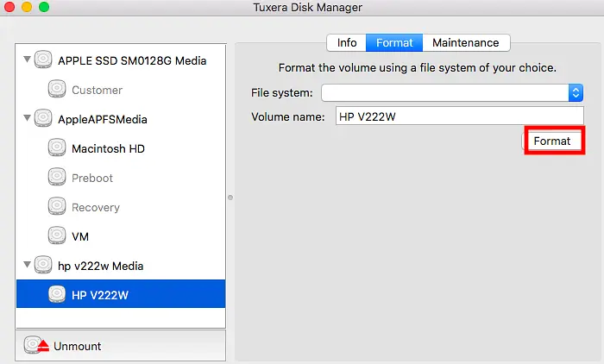Collapse the APPLE SSD SM0128G Media tree
Image resolution: width=604 pixels, height=364 pixels.
[27, 60]
